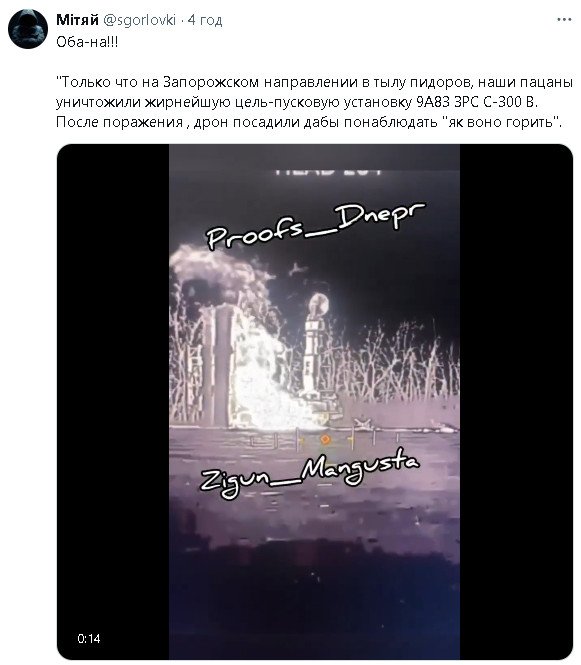
Task: Open the tweet via the 4 год timestamp
Action: coord(205,20)
